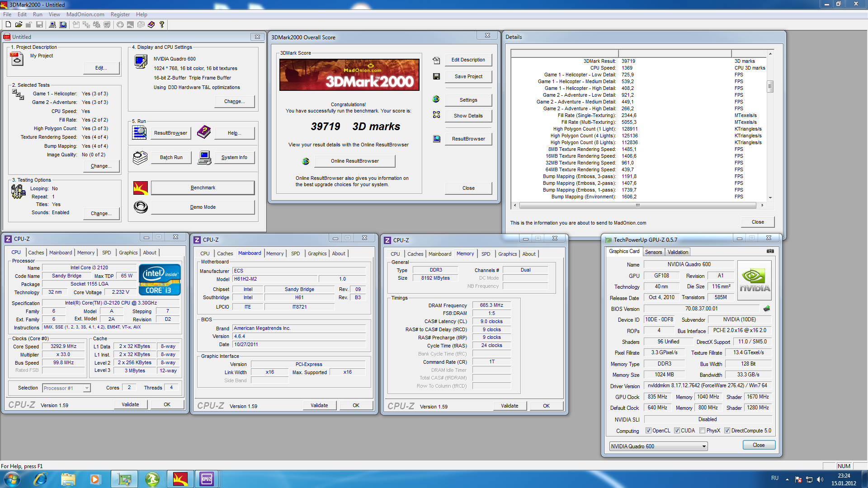Image resolution: width=868 pixels, height=488 pixels.
Task: Click the help book icon in the Run section
Action: point(204,132)
